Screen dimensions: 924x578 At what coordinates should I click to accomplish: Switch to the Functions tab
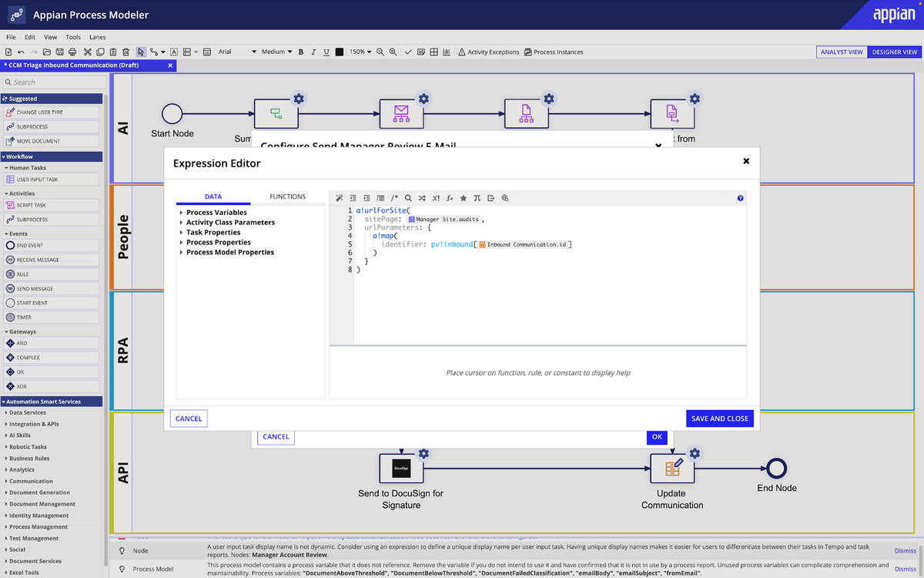[287, 197]
